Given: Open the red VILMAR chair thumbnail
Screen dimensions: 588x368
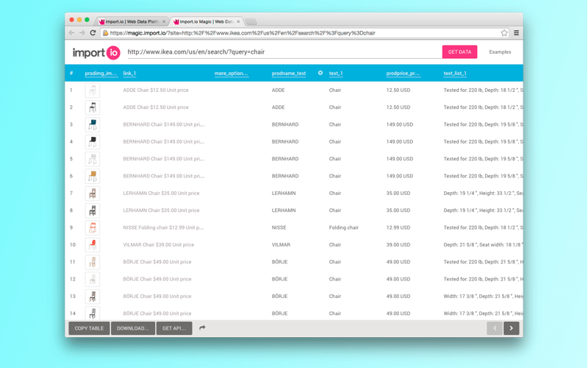Looking at the screenshot, I should (x=93, y=245).
